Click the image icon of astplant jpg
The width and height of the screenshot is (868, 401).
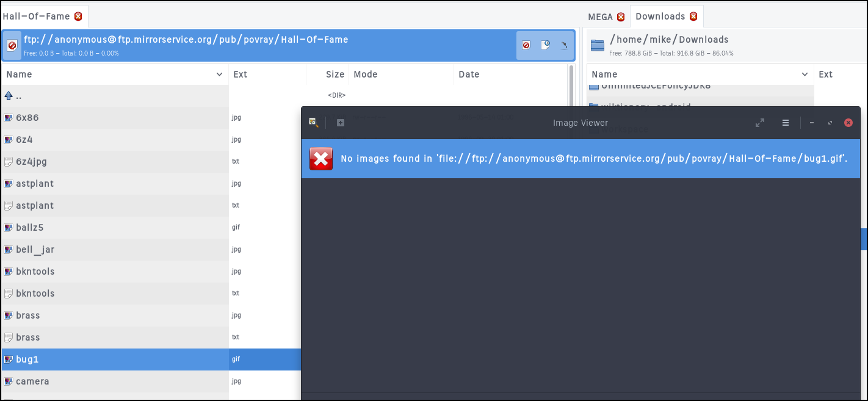coord(9,184)
